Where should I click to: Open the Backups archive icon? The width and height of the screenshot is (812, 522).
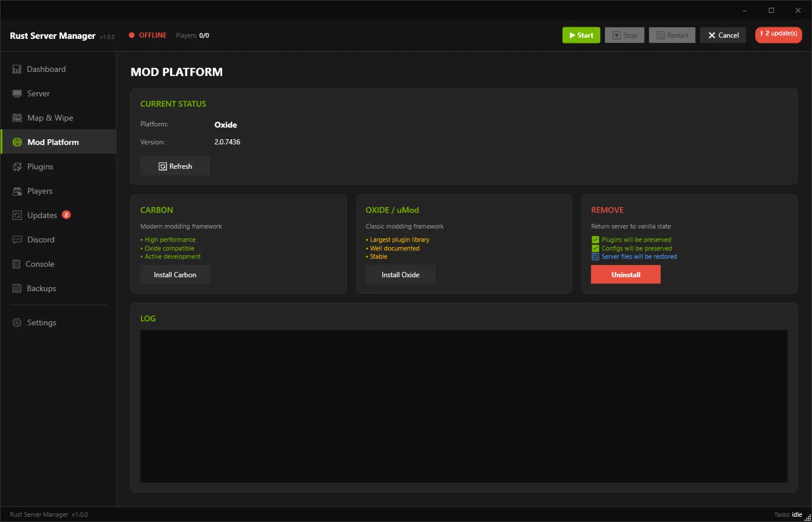(17, 288)
